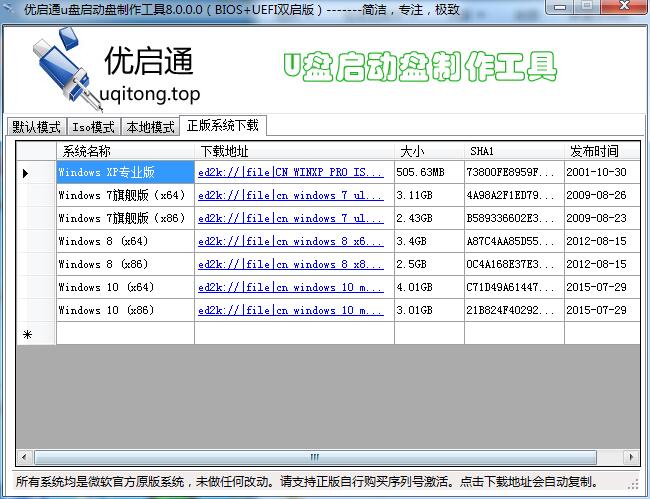Select the SHA1 cell for Windows 8 (x64)
Viewport: 650px width, 499px height.
510,241
